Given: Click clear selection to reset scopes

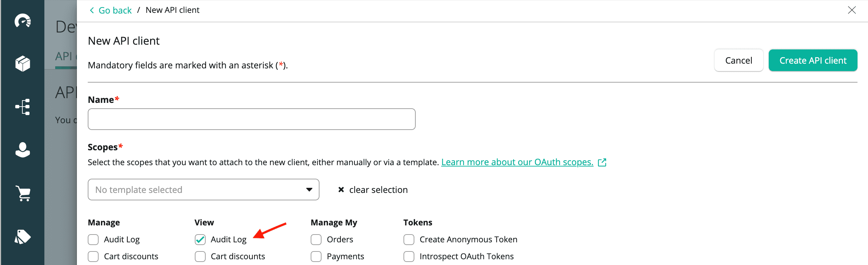Looking at the screenshot, I should point(373,190).
